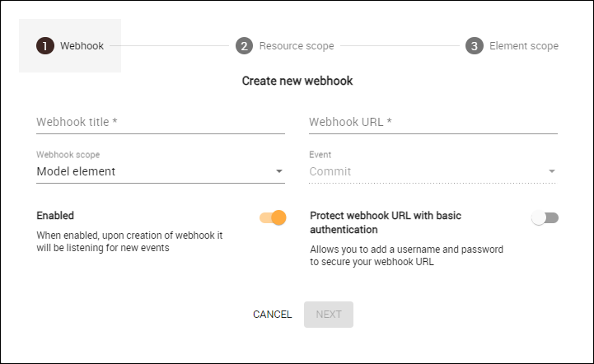
Task: Open the Webhook scope dropdown arrow
Action: [x=279, y=171]
